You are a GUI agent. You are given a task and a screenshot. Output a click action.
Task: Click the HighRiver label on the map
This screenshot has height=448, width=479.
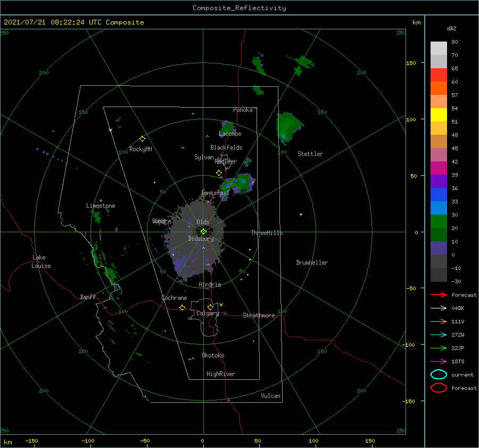click(x=221, y=374)
